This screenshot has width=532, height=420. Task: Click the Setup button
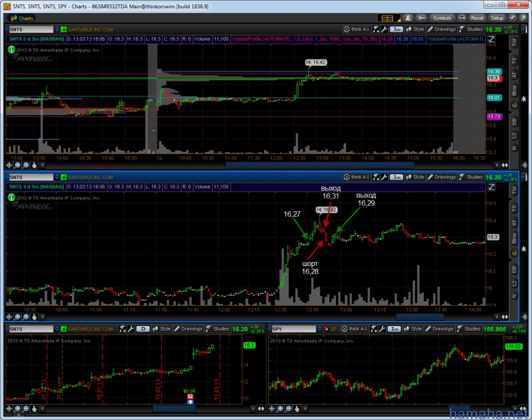pyautogui.click(x=497, y=18)
